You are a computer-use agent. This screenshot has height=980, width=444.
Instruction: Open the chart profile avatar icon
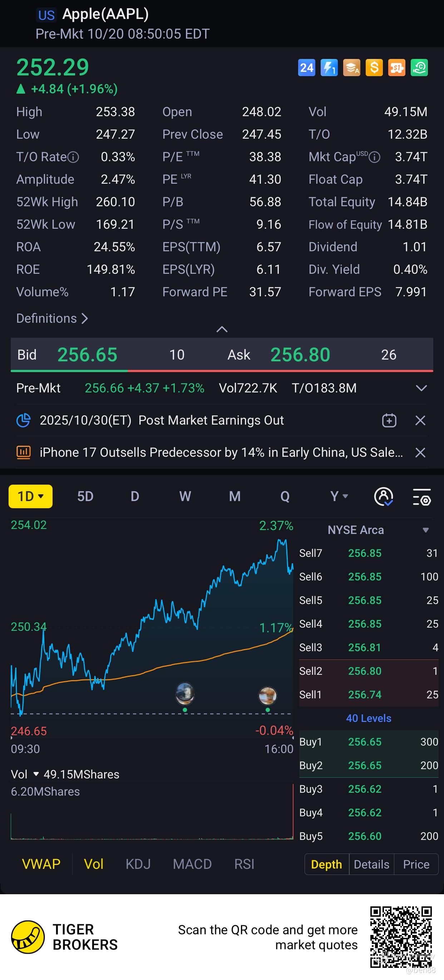click(x=384, y=496)
